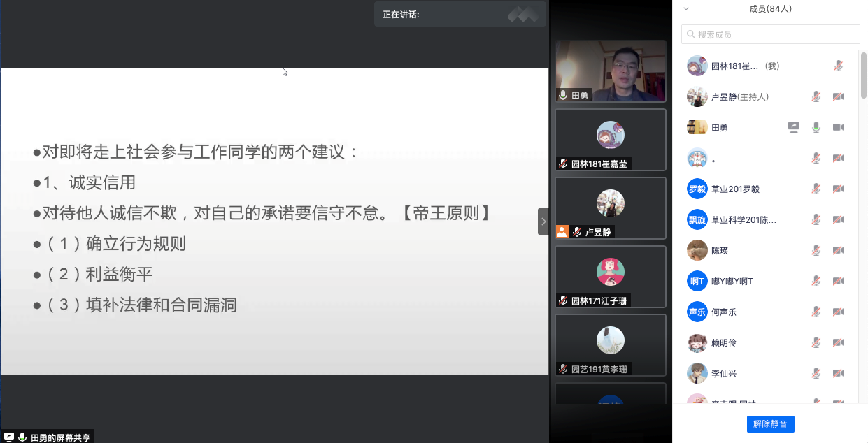Click 田勇's screen sharing icon in member list
Image resolution: width=868 pixels, height=443 pixels.
(x=793, y=127)
